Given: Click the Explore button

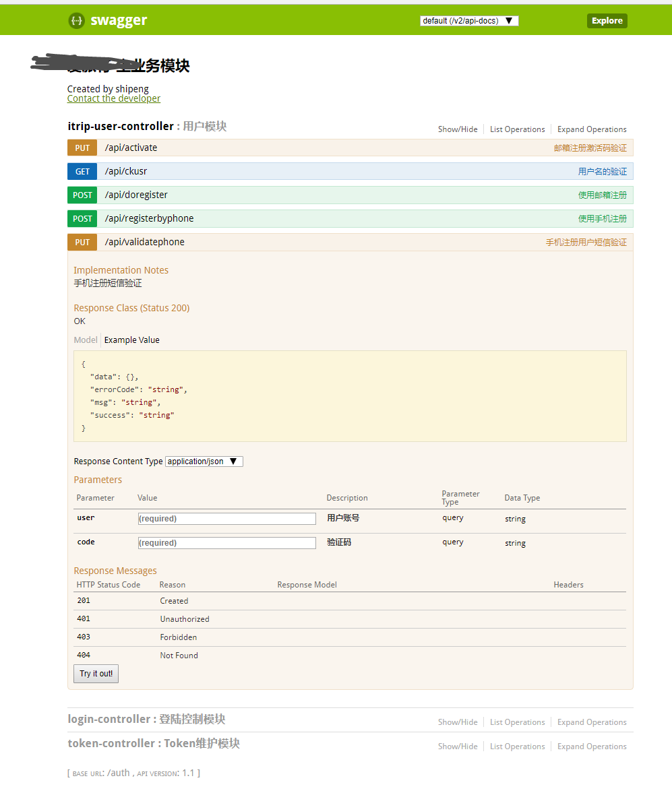Looking at the screenshot, I should (607, 21).
